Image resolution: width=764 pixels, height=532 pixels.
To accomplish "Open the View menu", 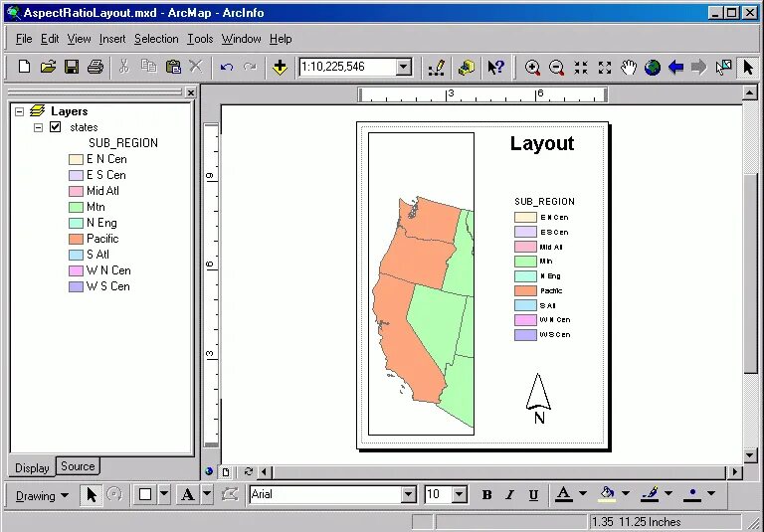I will 79,39.
